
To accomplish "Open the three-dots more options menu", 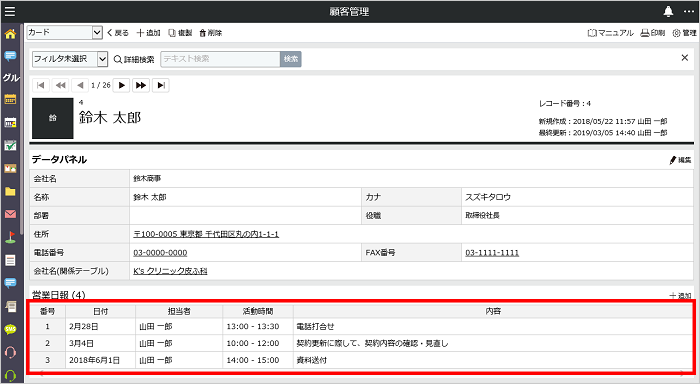I will [689, 12].
